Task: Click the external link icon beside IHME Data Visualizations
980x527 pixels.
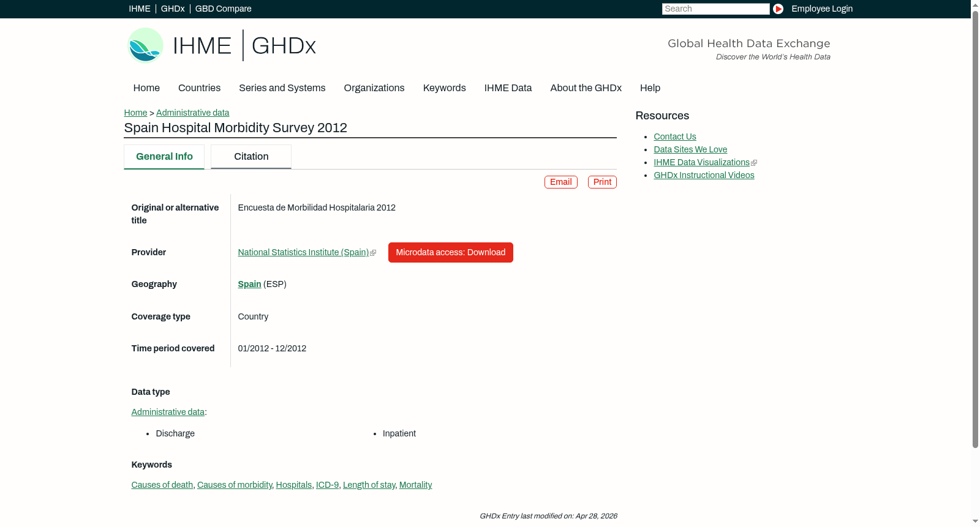Action: [x=754, y=163]
